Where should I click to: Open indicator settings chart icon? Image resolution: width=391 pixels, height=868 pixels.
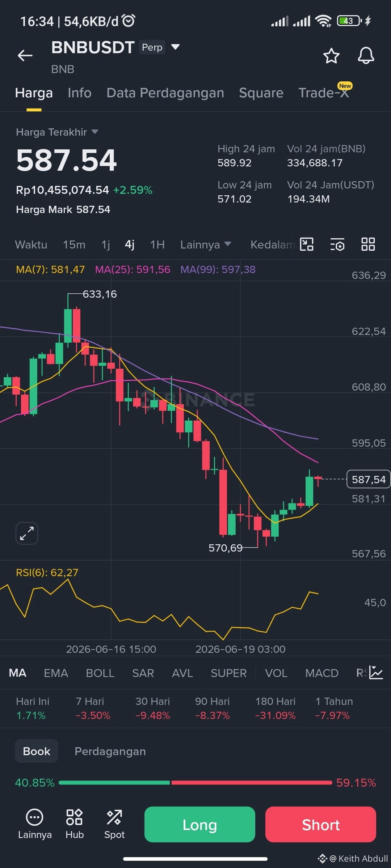point(376,673)
